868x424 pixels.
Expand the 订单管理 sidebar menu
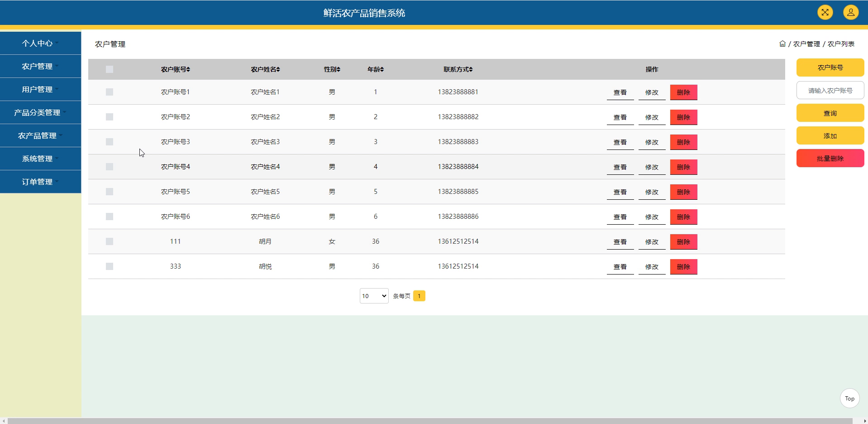pyautogui.click(x=41, y=182)
